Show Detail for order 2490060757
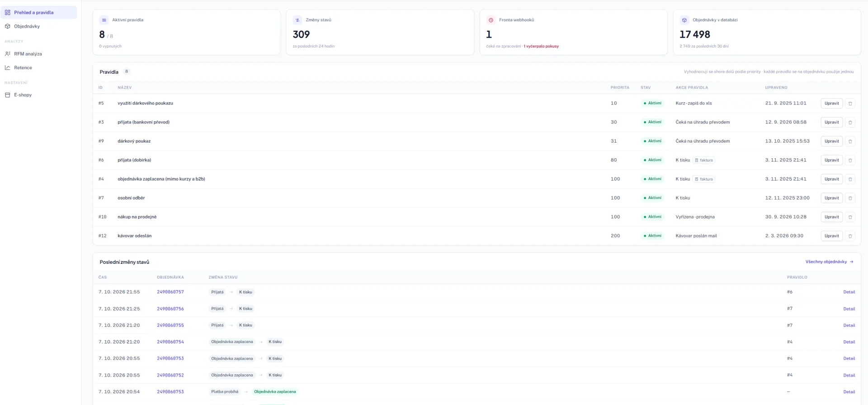This screenshot has width=868, height=405. (849, 292)
